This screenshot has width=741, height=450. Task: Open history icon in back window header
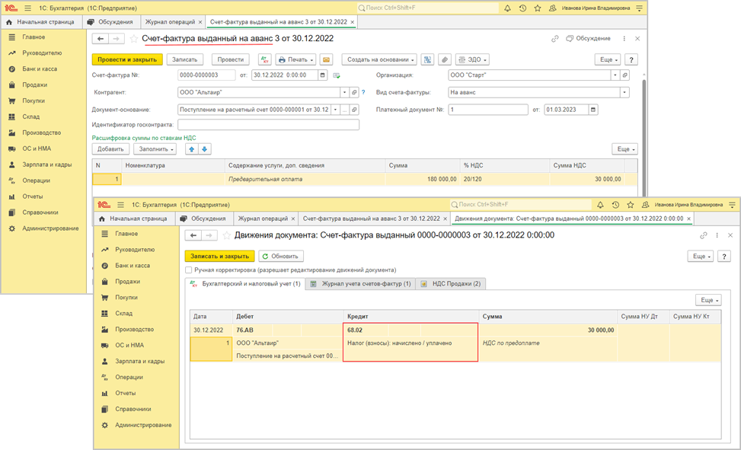click(522, 8)
